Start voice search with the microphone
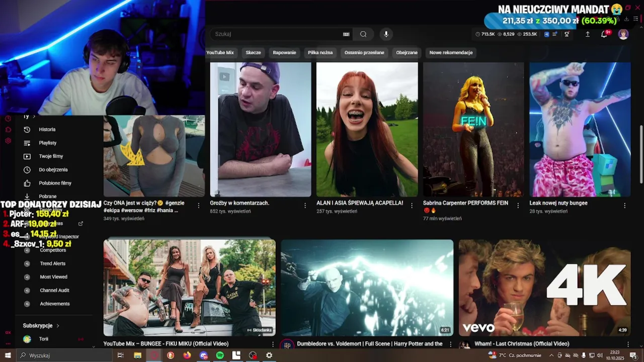 pyautogui.click(x=386, y=34)
